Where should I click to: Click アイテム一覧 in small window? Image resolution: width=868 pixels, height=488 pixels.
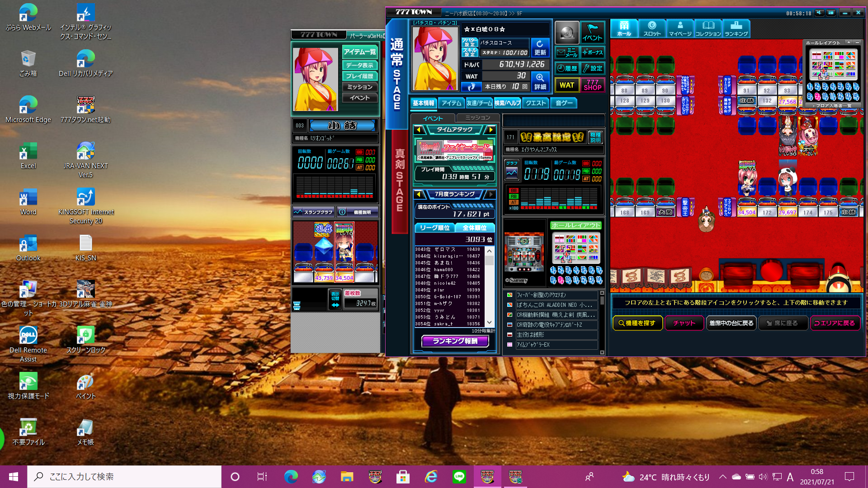click(x=360, y=52)
